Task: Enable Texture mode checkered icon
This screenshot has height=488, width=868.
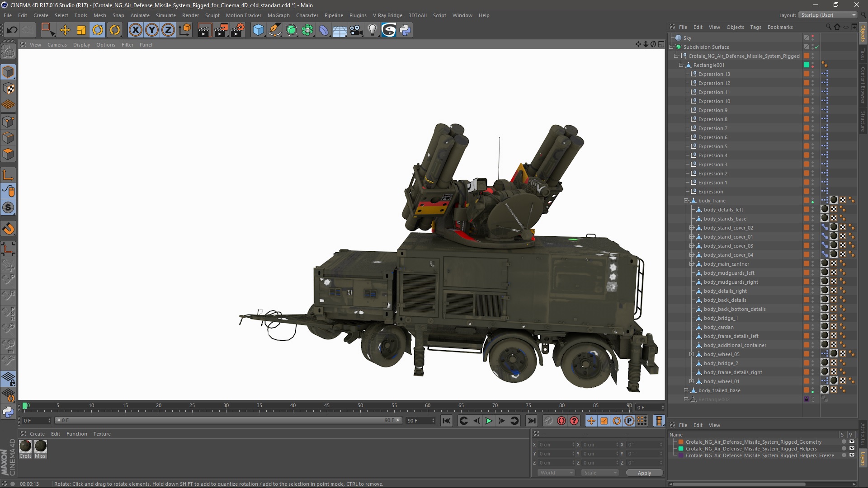Action: pyautogui.click(x=8, y=89)
